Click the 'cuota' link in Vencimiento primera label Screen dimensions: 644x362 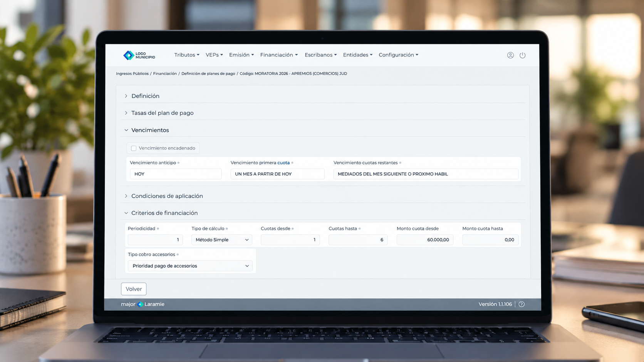pos(283,163)
